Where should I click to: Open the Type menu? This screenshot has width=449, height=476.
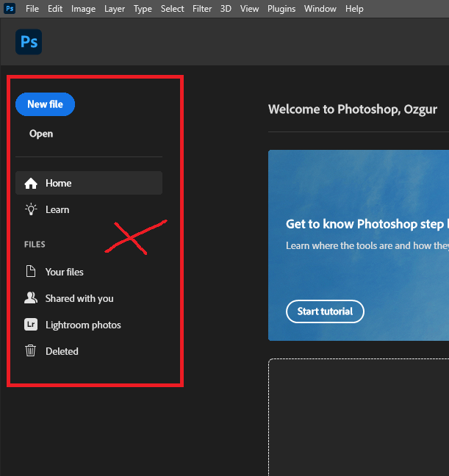click(x=143, y=9)
